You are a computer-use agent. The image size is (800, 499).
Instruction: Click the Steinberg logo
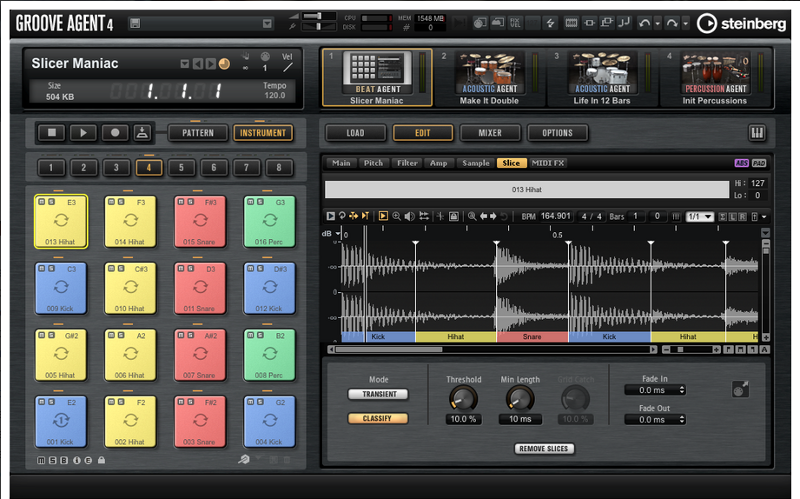[x=741, y=23]
